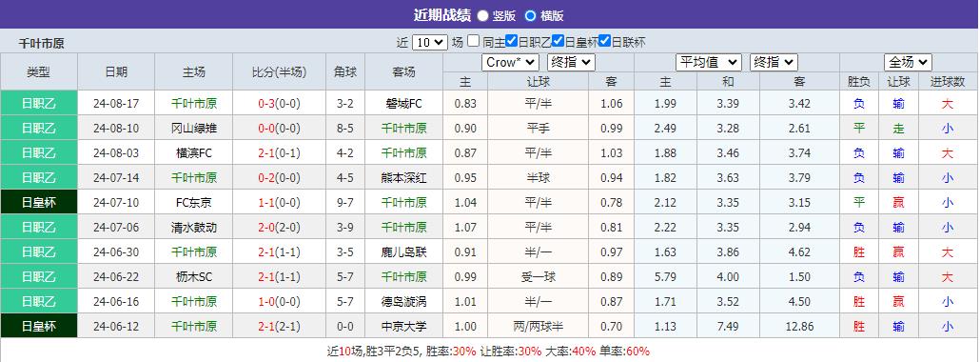Click the 1-1(0-0) score on 24-07-10

tap(280, 202)
